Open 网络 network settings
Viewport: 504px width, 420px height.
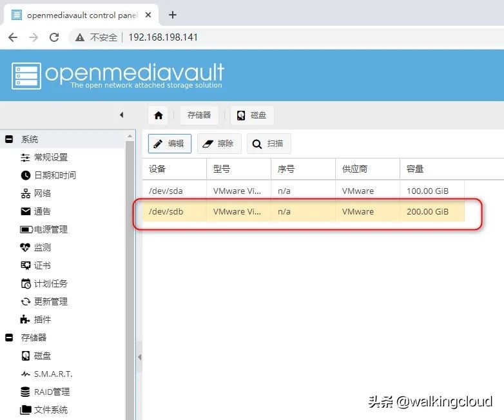click(x=43, y=193)
